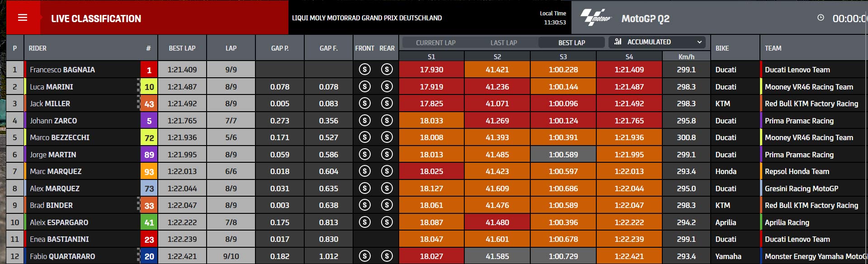Switch to the Current Lap view
This screenshot has height=264, width=868.
(x=436, y=42)
